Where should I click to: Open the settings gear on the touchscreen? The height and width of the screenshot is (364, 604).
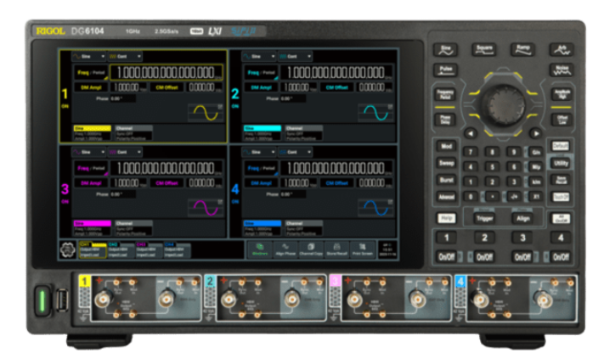tap(68, 250)
